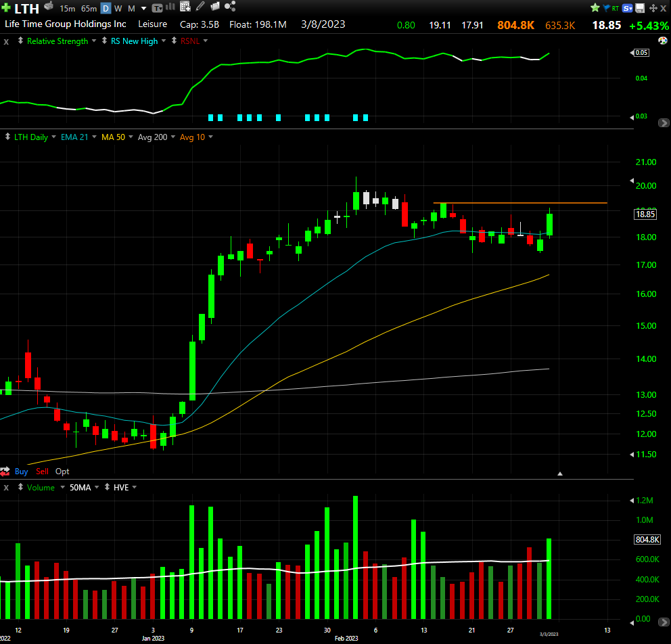Select the Weekly (W) timeframe
Screen dimensions: 671x644
point(118,9)
